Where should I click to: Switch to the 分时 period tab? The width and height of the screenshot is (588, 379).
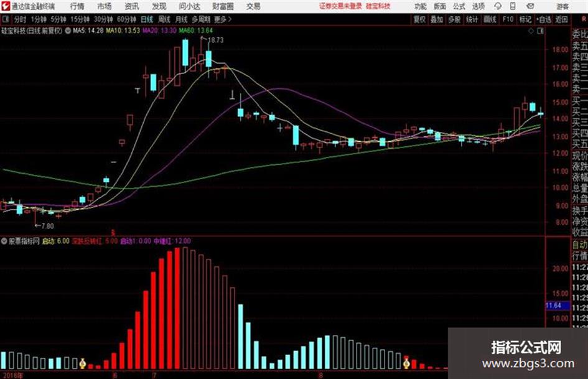point(21,19)
